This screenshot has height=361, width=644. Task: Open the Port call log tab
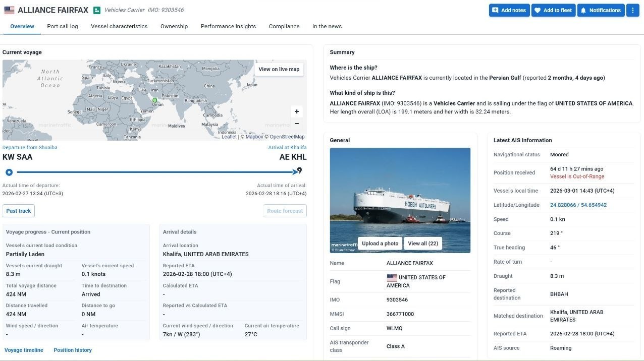[x=63, y=26]
